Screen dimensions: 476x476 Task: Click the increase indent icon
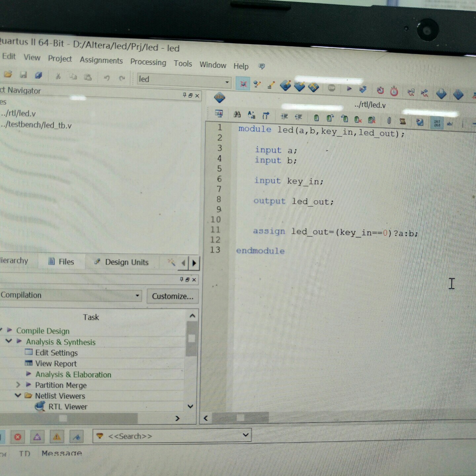click(284, 116)
